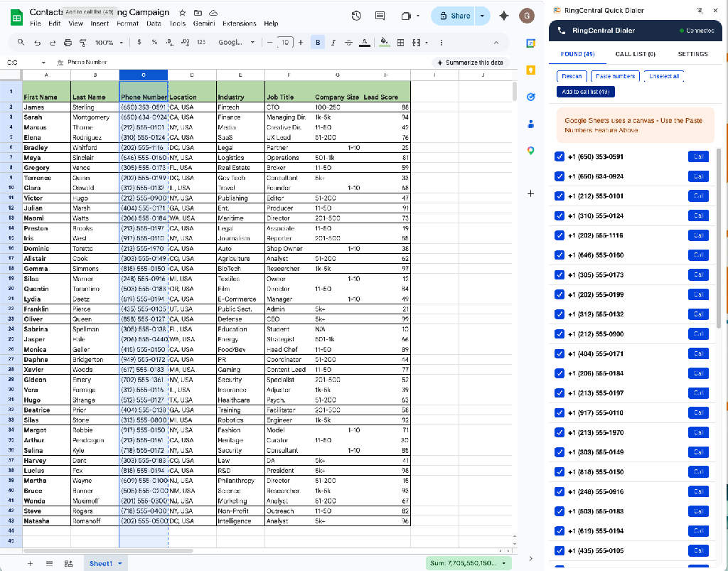This screenshot has height=571, width=728.
Task: Open Sheet1 tab menu arrow
Action: click(119, 564)
